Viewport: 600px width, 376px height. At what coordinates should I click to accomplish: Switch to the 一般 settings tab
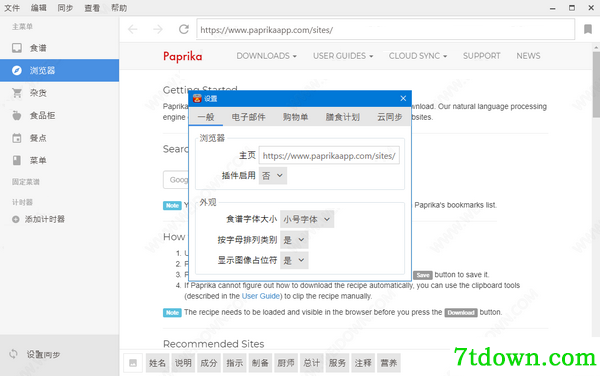click(206, 117)
